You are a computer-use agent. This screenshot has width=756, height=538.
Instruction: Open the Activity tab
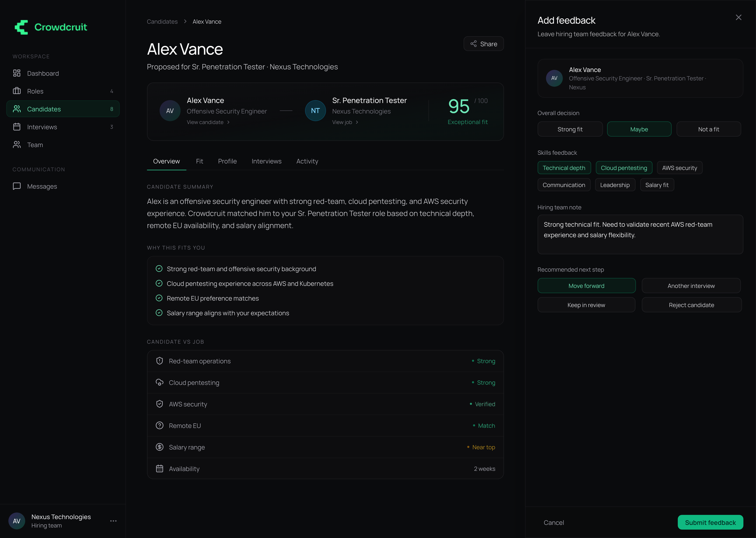[307, 161]
